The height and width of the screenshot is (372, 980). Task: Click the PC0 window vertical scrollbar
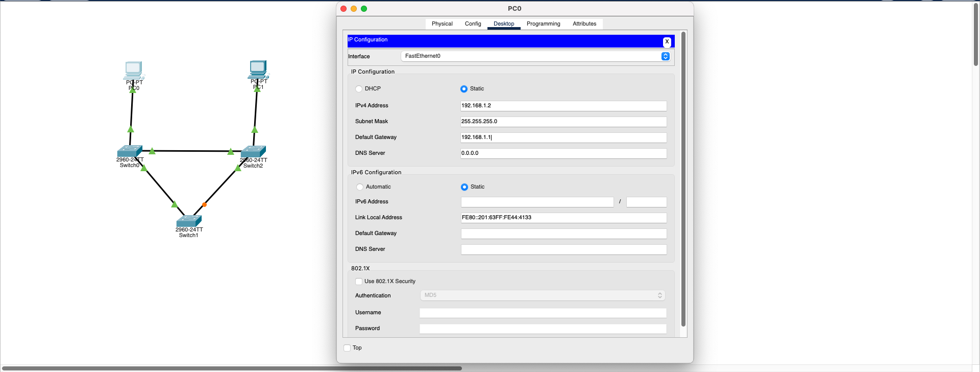(x=683, y=179)
